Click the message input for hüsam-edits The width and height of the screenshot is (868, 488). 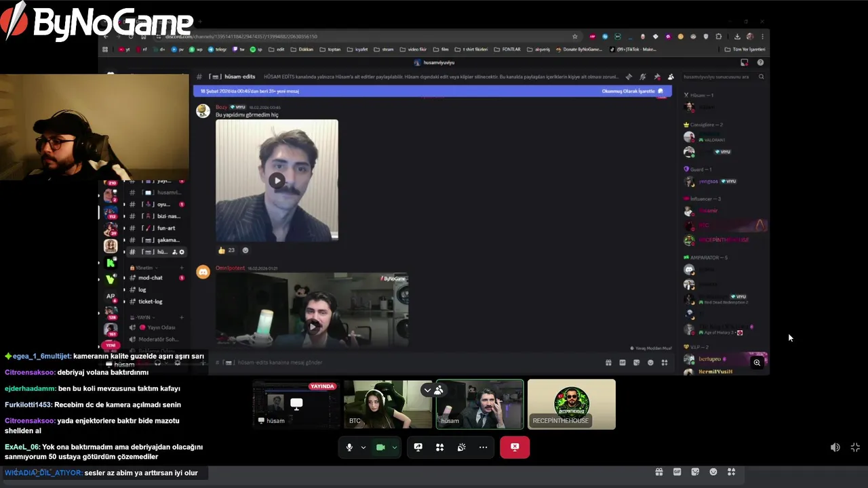[x=407, y=363]
